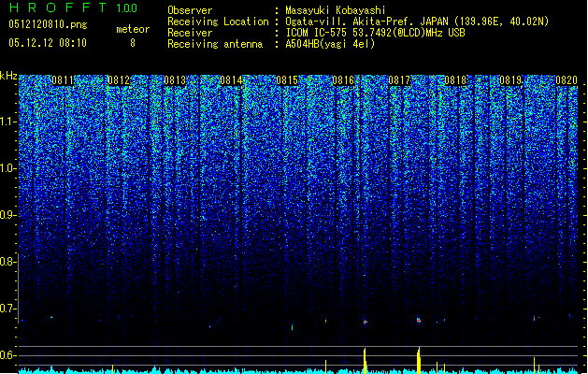Click the meteor echo spot below 0817
The height and width of the screenshot is (374, 588).
tap(419, 320)
